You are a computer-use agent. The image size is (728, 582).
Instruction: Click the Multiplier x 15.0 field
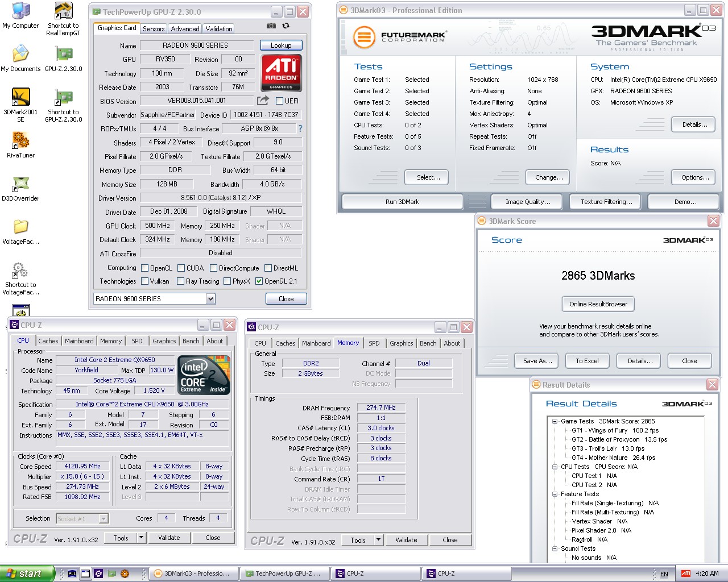click(82, 476)
